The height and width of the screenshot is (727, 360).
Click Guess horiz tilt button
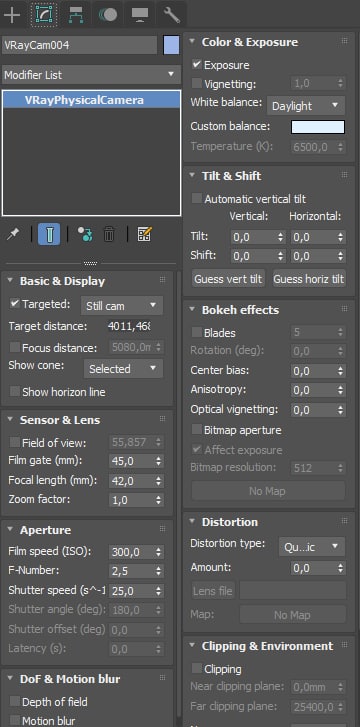309,279
